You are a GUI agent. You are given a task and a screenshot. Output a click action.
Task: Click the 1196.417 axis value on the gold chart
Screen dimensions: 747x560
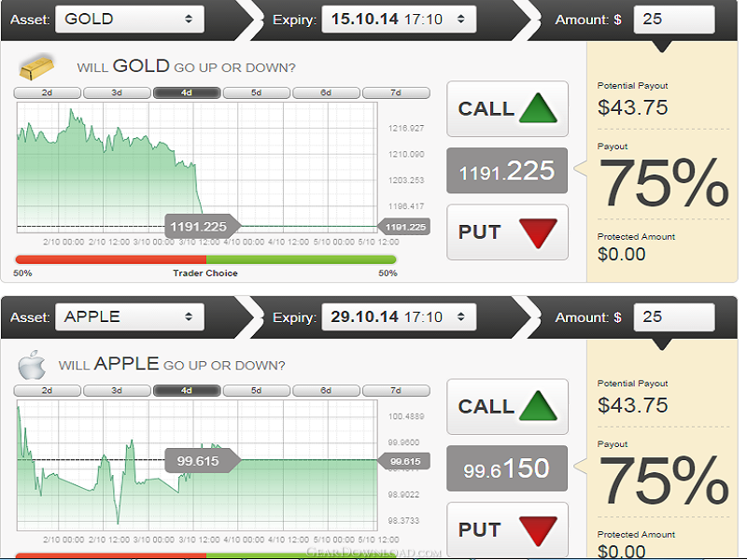click(x=406, y=206)
